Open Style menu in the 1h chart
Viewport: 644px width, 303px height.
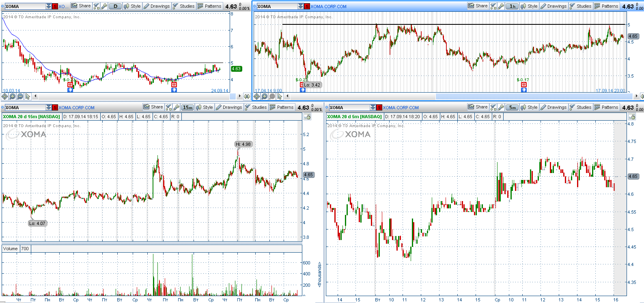tap(529, 6)
